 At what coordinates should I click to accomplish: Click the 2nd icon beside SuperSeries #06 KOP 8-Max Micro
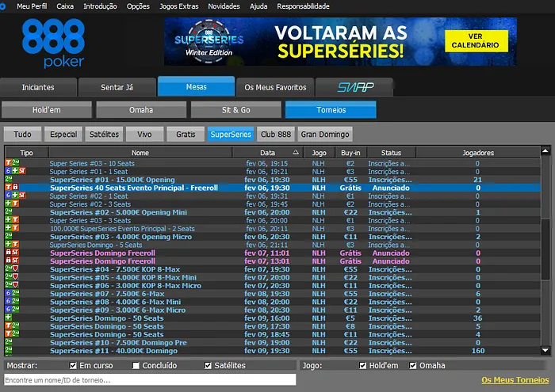point(9,285)
